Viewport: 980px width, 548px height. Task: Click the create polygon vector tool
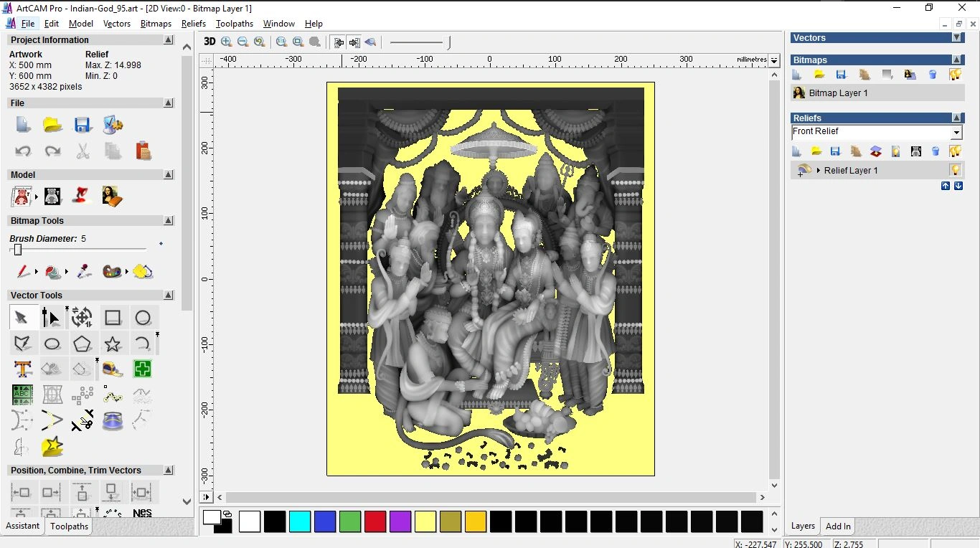click(x=83, y=344)
